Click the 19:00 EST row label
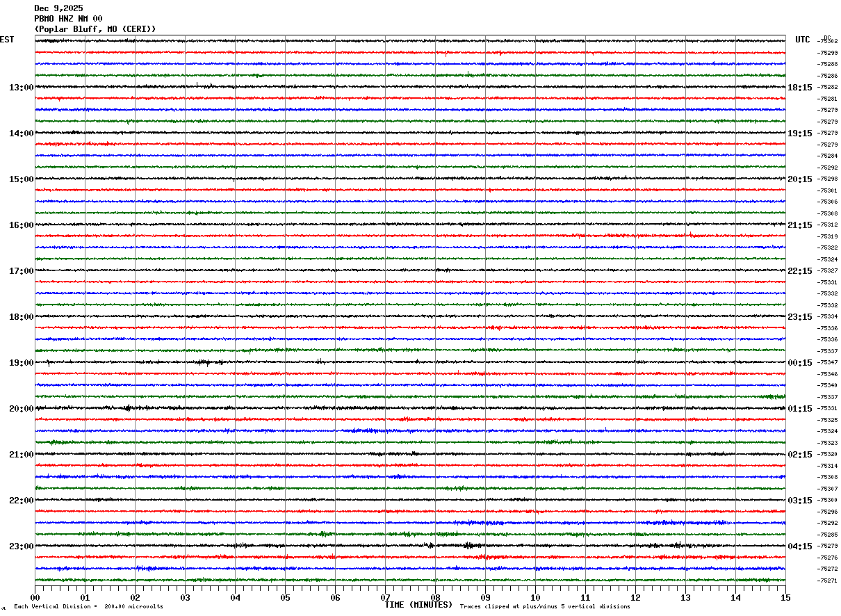 point(22,363)
